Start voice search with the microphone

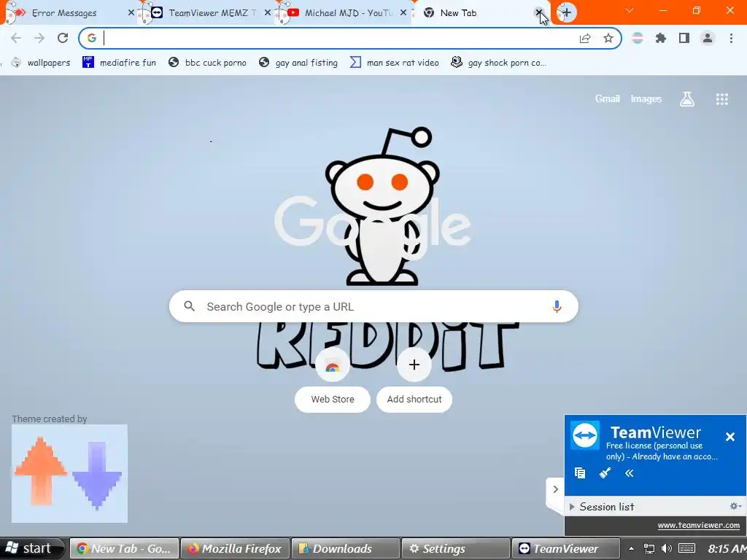pyautogui.click(x=557, y=306)
